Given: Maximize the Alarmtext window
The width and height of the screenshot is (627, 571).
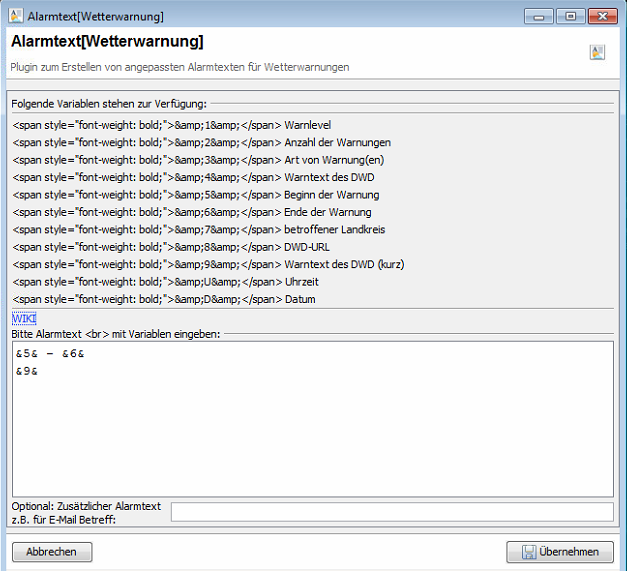Looking at the screenshot, I should pyautogui.click(x=571, y=17).
